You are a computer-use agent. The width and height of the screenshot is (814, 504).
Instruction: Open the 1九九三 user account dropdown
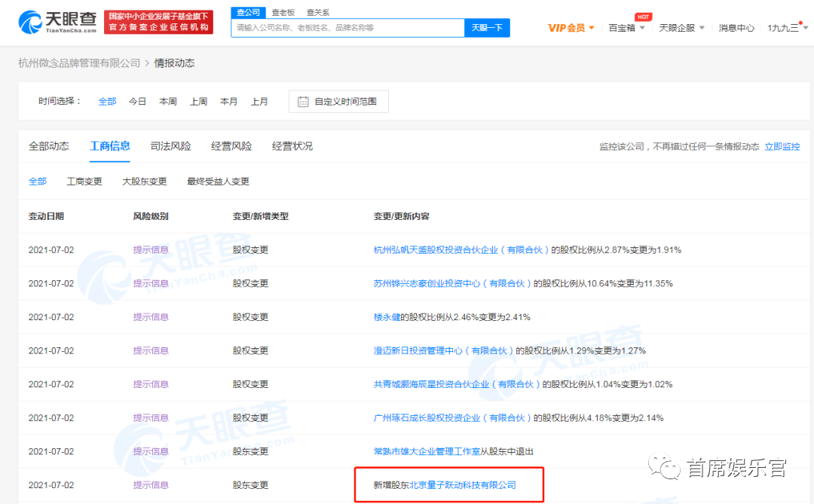[788, 28]
